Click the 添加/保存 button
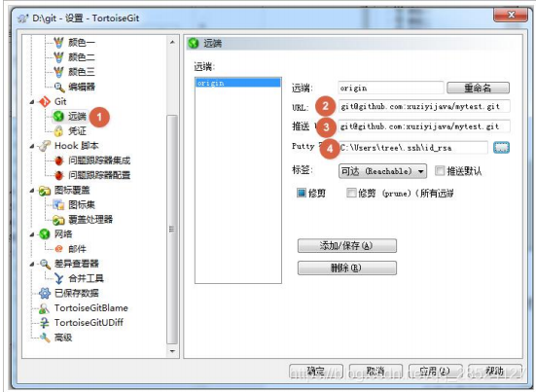Image resolution: width=536 pixels, height=392 pixels. coord(347,246)
